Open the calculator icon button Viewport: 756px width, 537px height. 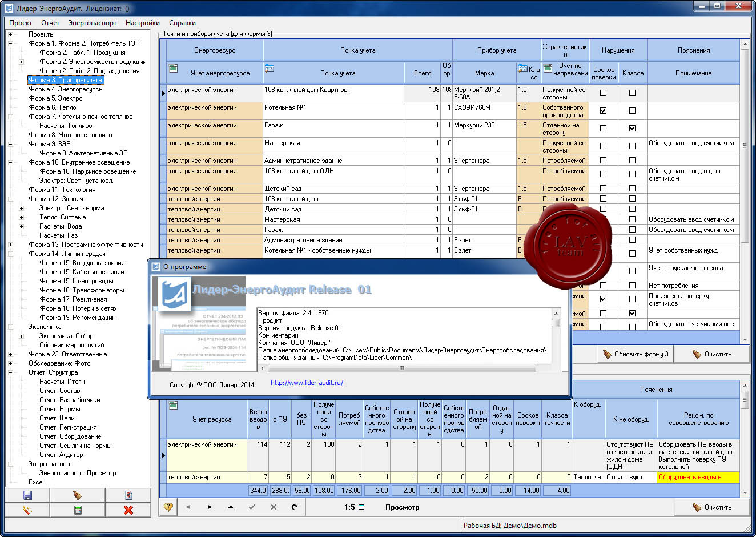click(x=78, y=510)
